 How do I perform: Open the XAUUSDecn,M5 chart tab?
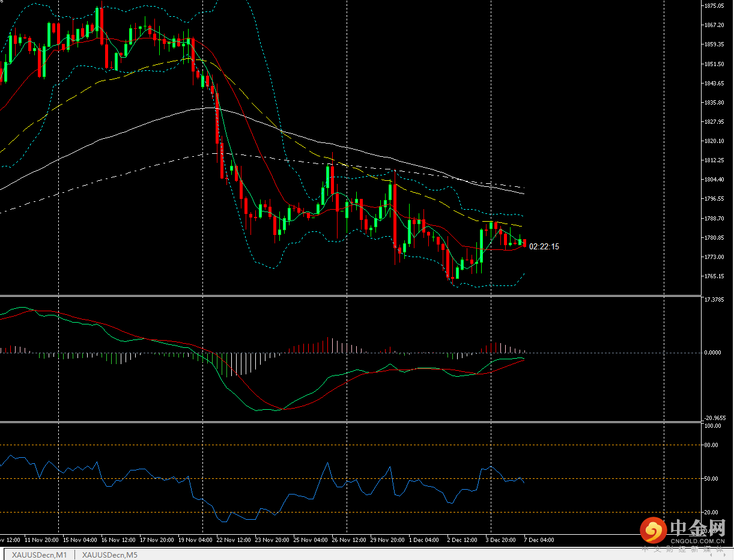pyautogui.click(x=109, y=555)
